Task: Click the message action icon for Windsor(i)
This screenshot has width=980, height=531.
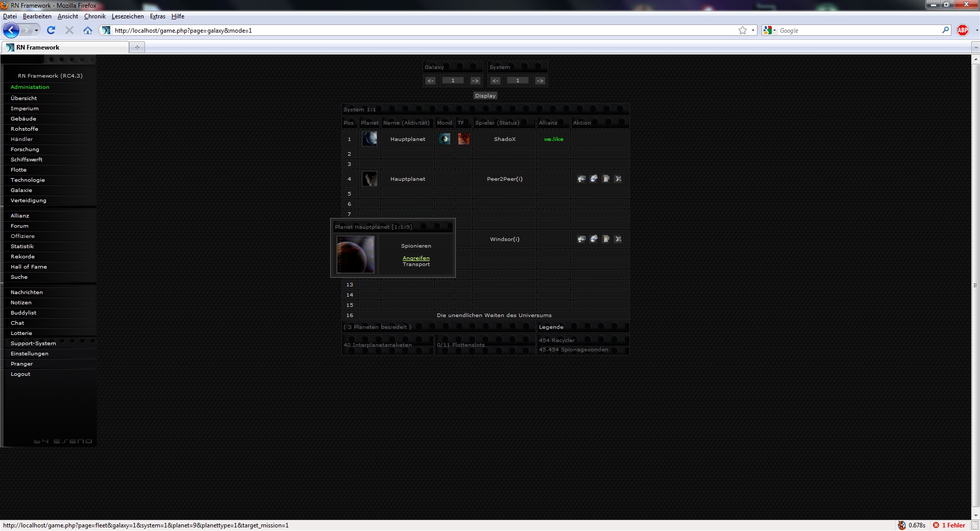Action: (x=594, y=239)
